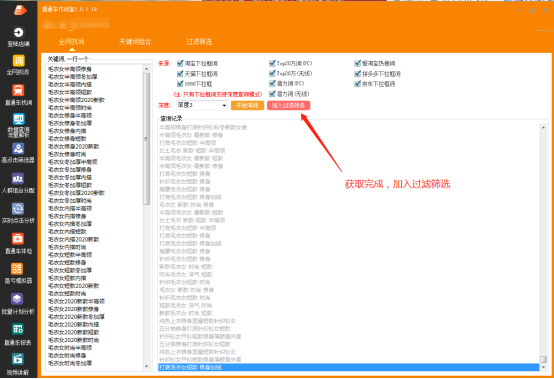The width and height of the screenshot is (554, 379).
Task: Click the keyword list scrollbar thumb
Action: [x=147, y=138]
